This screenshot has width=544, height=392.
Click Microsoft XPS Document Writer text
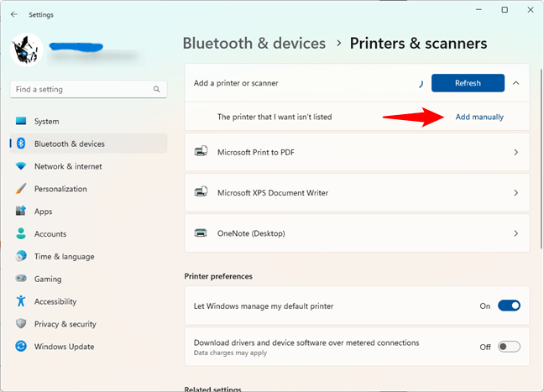click(273, 193)
